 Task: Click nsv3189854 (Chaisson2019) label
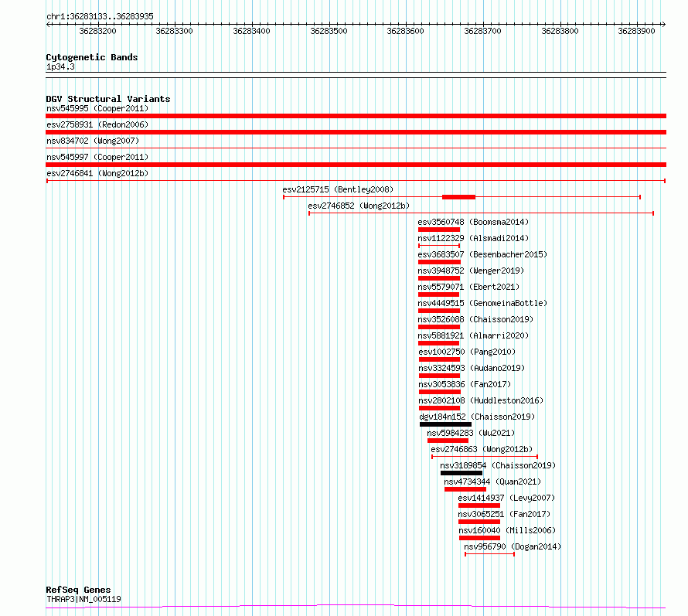[x=498, y=465]
